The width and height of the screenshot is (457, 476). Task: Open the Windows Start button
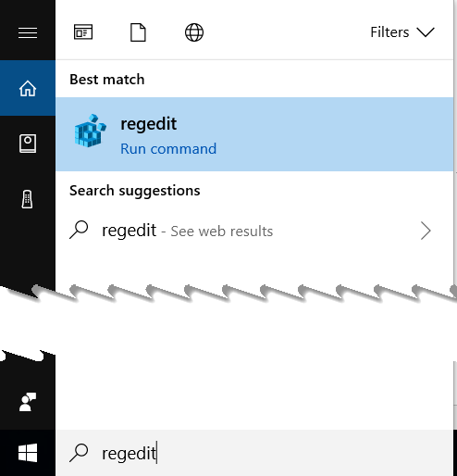[28, 453]
